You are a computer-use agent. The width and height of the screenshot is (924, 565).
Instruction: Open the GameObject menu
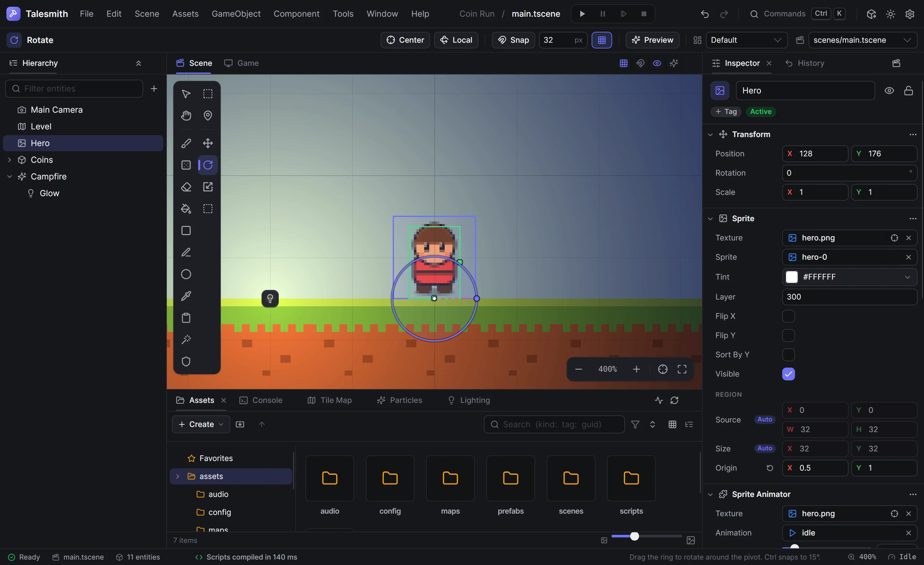tap(236, 14)
